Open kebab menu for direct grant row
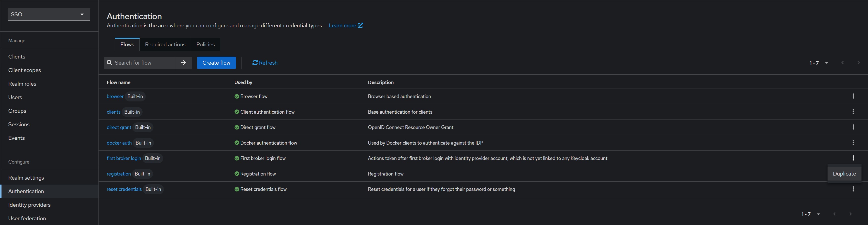Viewport: 868px width, 225px height. (853, 127)
